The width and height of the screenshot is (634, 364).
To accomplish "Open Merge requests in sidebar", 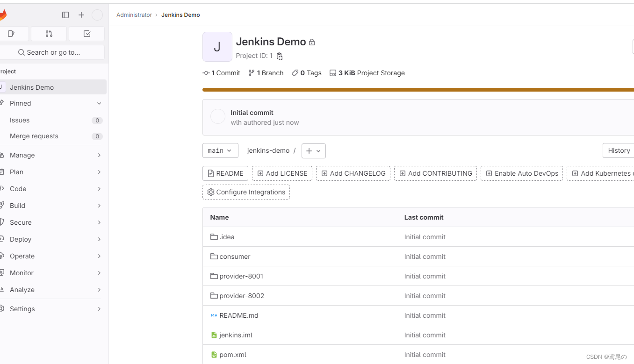I will coord(53,136).
